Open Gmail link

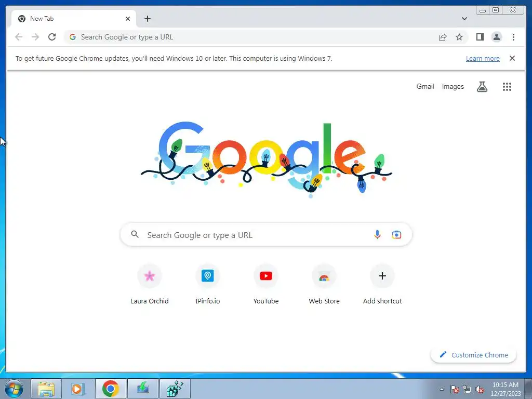click(425, 87)
